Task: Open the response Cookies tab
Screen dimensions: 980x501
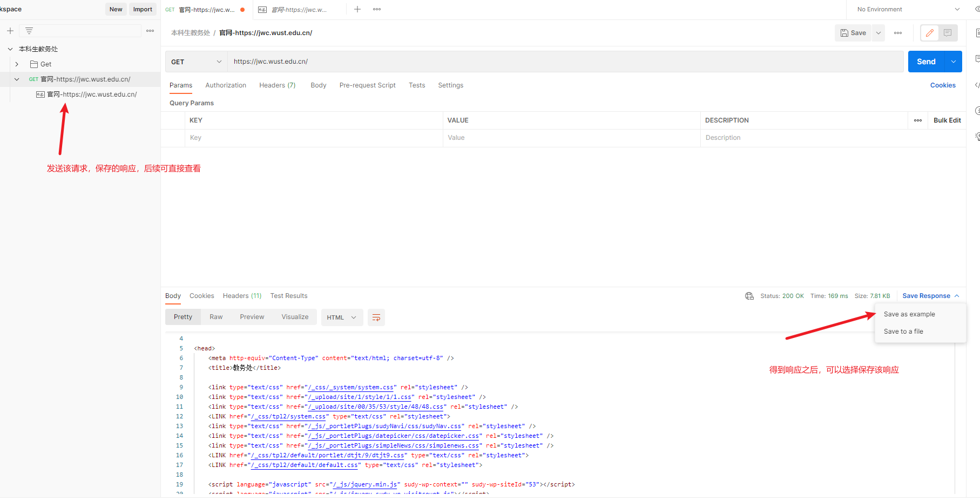Action: click(202, 296)
